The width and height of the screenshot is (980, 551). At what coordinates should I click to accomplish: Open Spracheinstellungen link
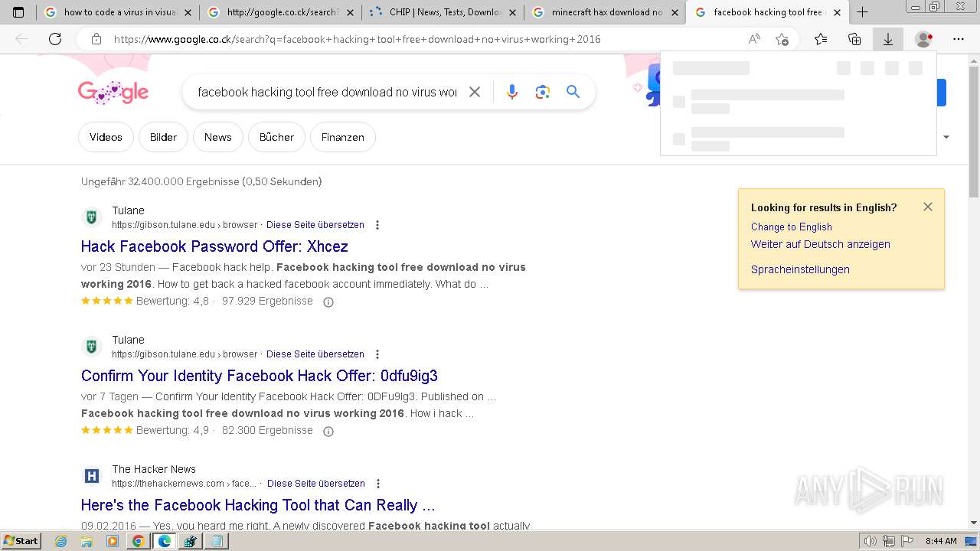tap(800, 269)
